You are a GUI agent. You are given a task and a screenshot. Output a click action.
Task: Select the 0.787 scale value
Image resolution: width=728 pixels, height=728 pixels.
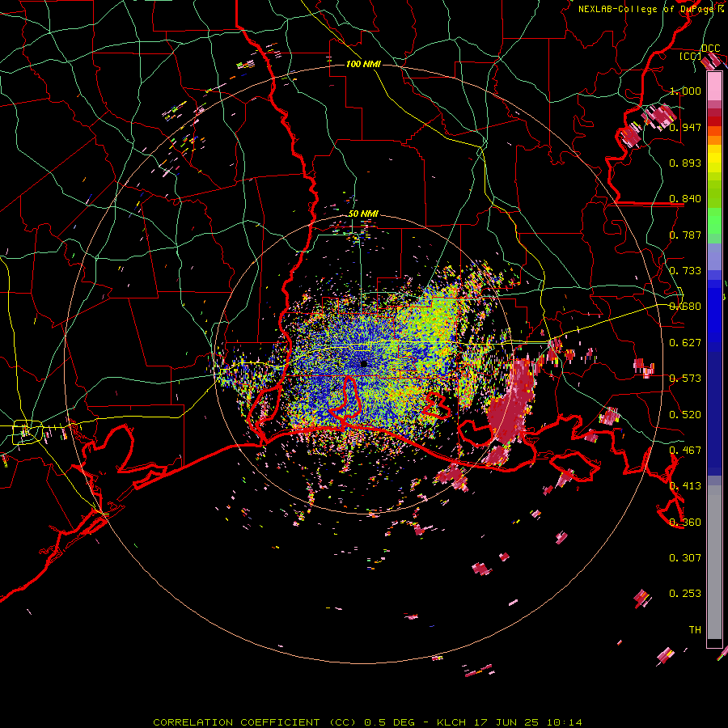point(685,235)
